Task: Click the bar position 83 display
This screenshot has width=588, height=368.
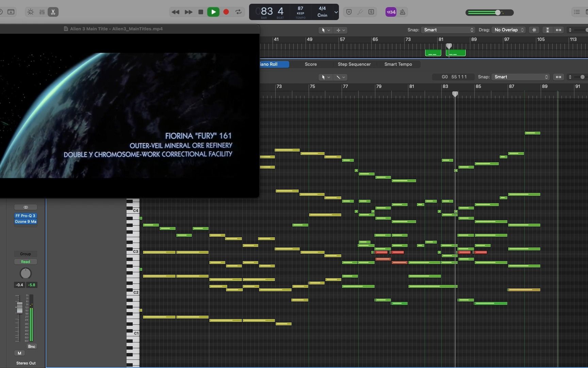Action: (x=267, y=11)
